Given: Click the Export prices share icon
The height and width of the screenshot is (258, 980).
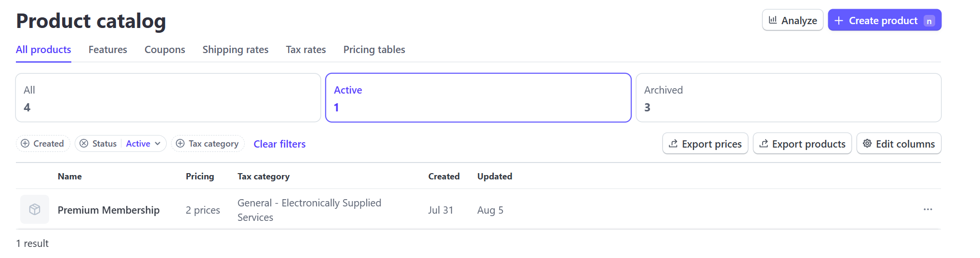Looking at the screenshot, I should 674,144.
